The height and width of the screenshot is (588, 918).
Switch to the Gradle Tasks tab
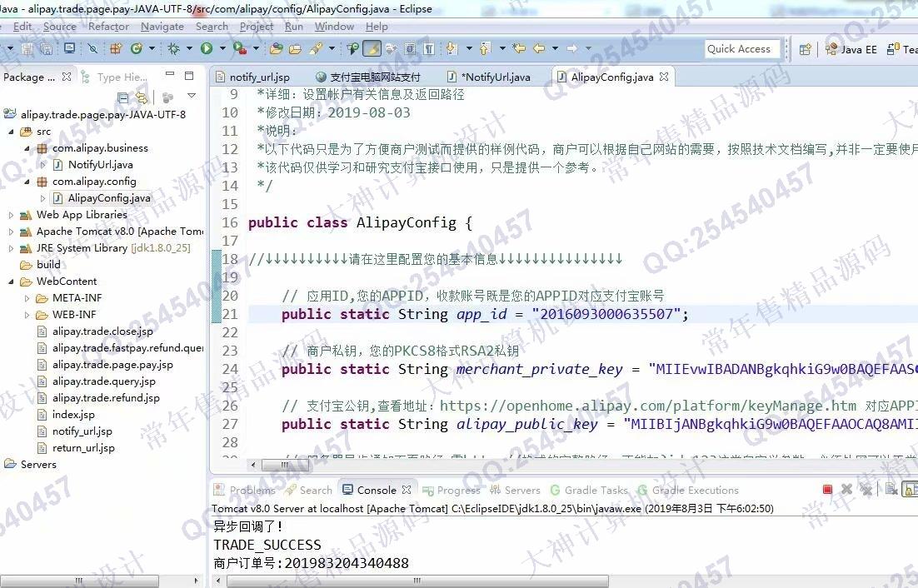pyautogui.click(x=588, y=491)
